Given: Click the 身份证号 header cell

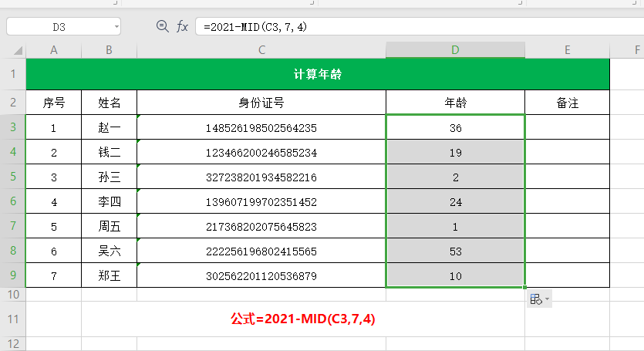Looking at the screenshot, I should pos(261,103).
